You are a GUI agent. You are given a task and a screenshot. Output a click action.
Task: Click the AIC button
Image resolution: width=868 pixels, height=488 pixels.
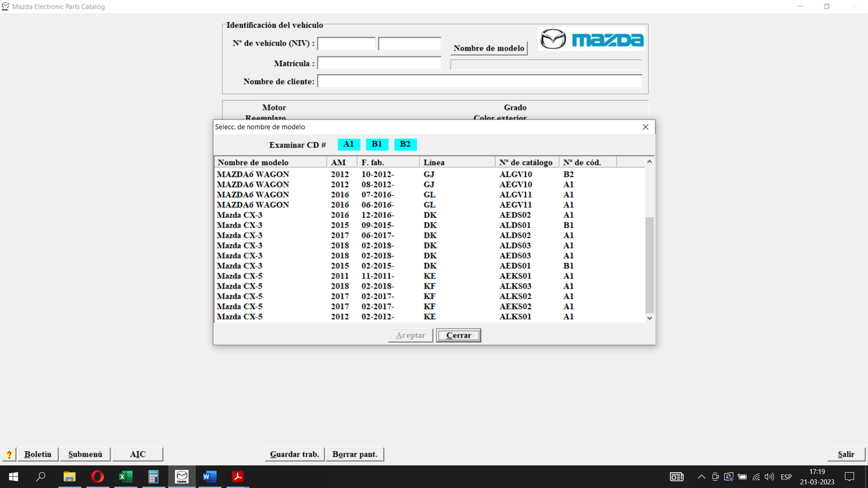pyautogui.click(x=138, y=454)
